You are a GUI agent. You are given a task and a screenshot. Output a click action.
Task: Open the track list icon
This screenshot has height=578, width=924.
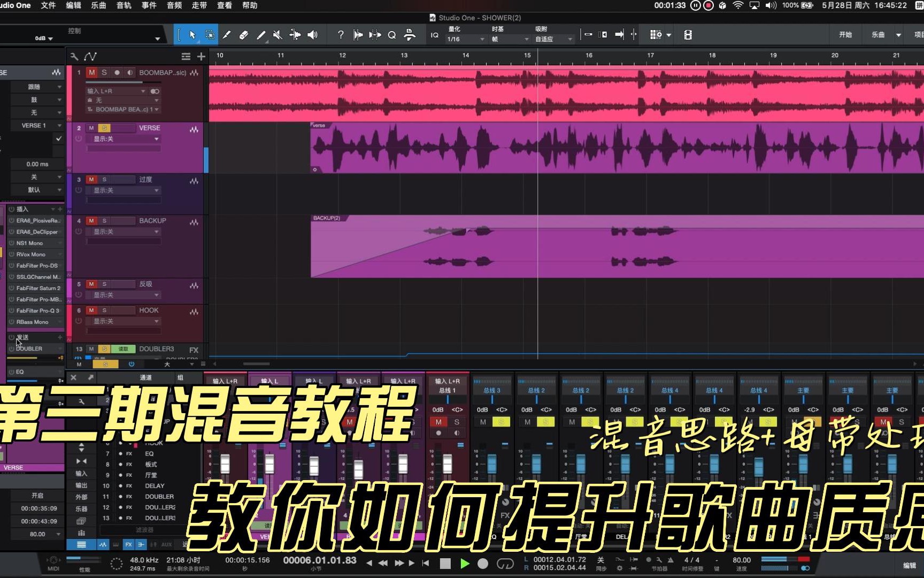[186, 56]
